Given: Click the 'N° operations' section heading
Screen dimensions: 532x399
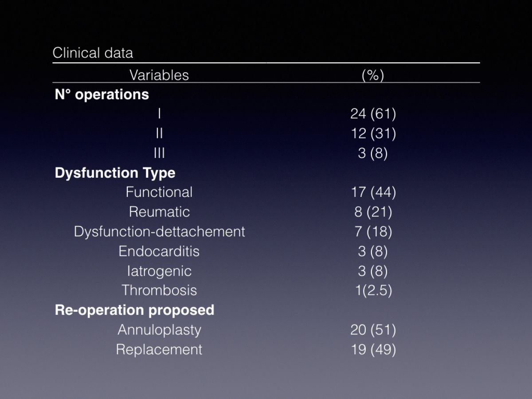Looking at the screenshot, I should [102, 94].
